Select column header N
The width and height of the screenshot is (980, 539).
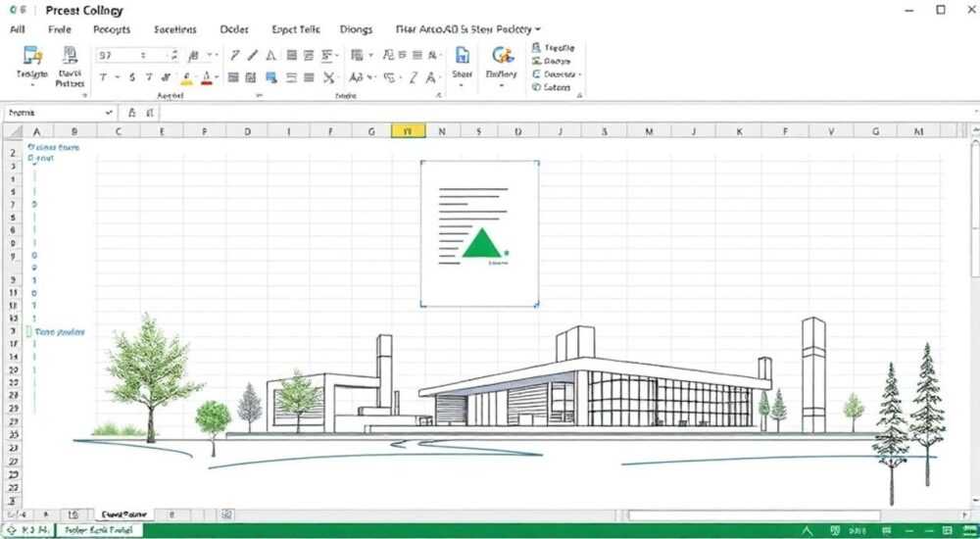[x=442, y=131]
